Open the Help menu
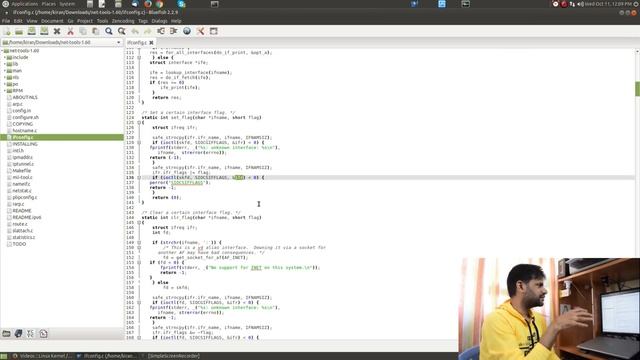This screenshot has width=640, height=360. pos(176,21)
